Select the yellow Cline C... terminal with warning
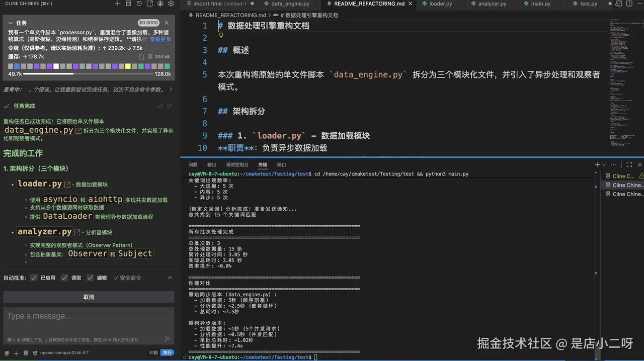This screenshot has width=644, height=361. pos(623,176)
